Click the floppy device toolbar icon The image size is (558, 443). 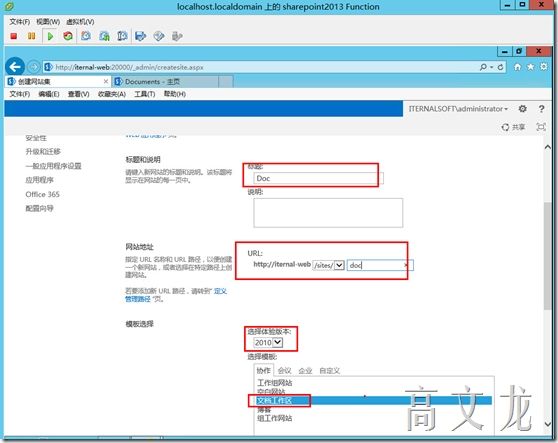[x=141, y=36]
